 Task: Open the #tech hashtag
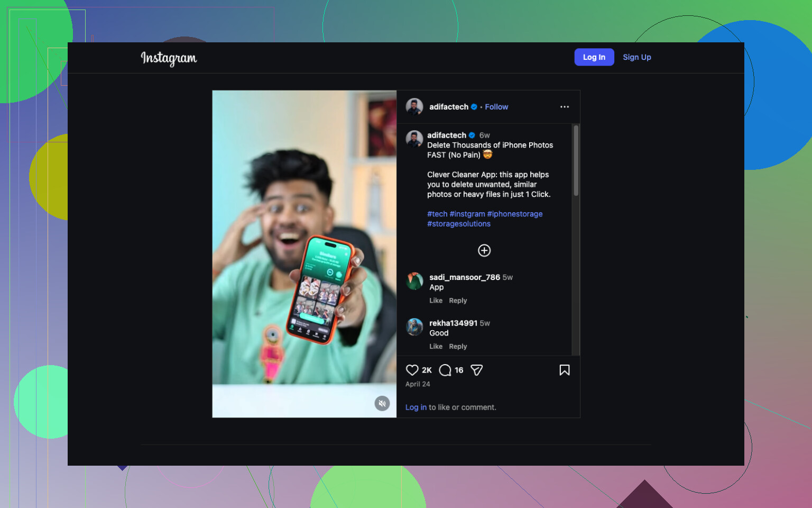(x=437, y=214)
